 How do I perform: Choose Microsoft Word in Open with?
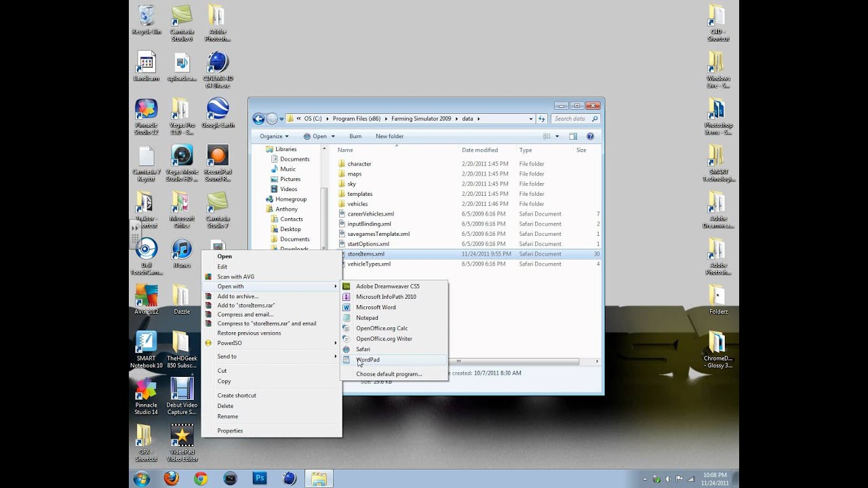tap(394, 307)
